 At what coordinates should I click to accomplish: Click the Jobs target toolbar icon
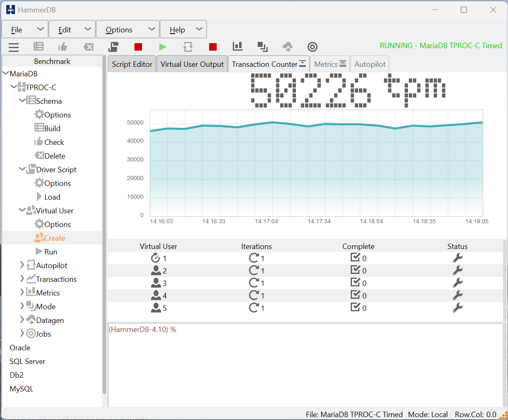(x=313, y=47)
